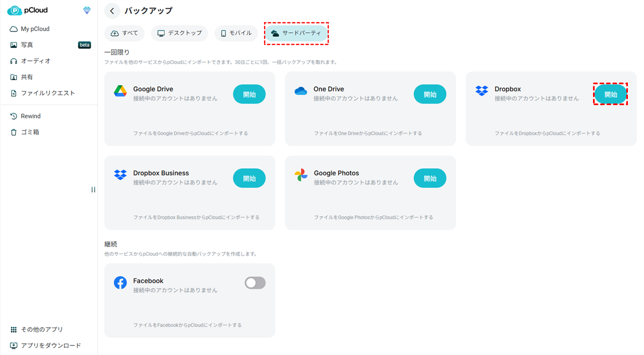Image resolution: width=644 pixels, height=355 pixels.
Task: Click the 写真 image icon
Action: (14, 45)
